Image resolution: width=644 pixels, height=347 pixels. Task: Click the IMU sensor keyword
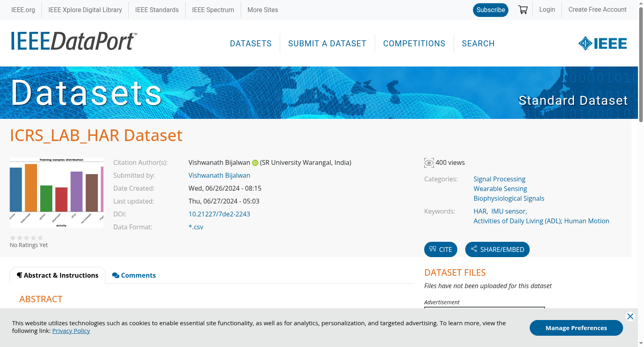click(508, 211)
